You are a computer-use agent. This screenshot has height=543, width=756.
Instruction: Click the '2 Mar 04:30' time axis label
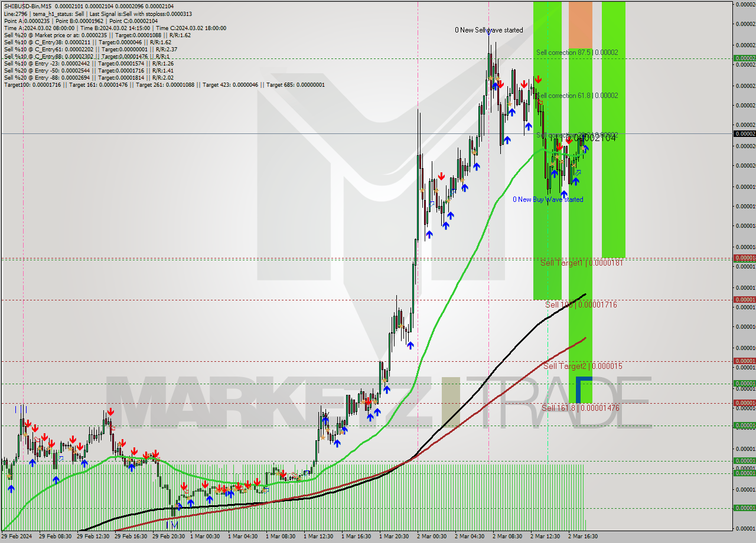470,537
